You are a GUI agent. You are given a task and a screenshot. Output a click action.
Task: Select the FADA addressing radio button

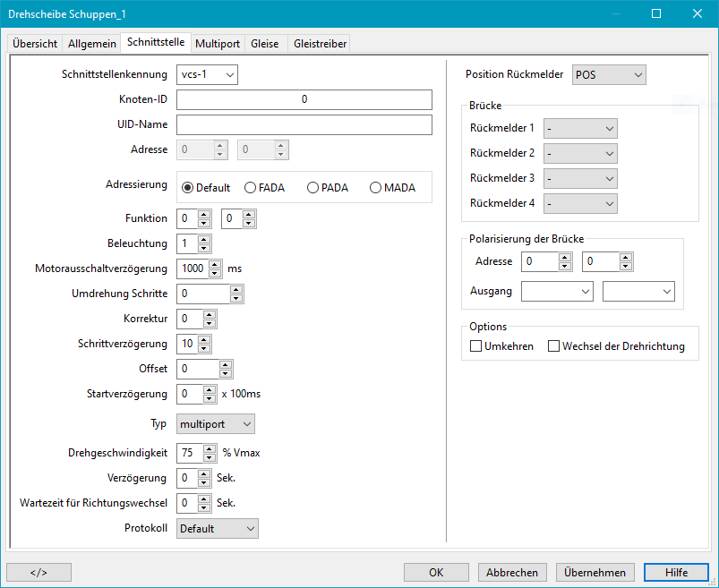click(252, 188)
